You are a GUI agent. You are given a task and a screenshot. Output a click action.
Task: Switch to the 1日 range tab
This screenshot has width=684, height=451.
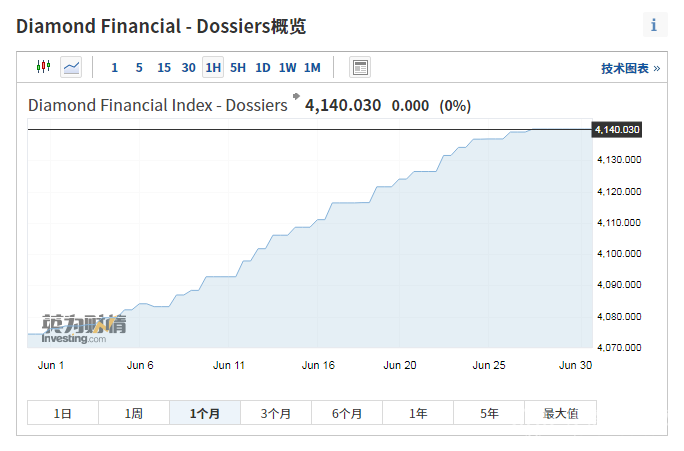coord(63,413)
